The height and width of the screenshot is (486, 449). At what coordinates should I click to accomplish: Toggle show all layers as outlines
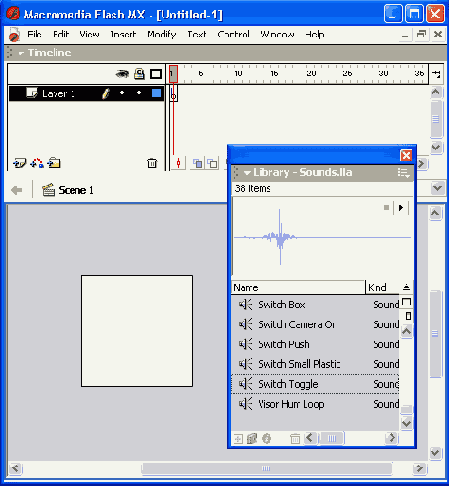click(x=156, y=74)
